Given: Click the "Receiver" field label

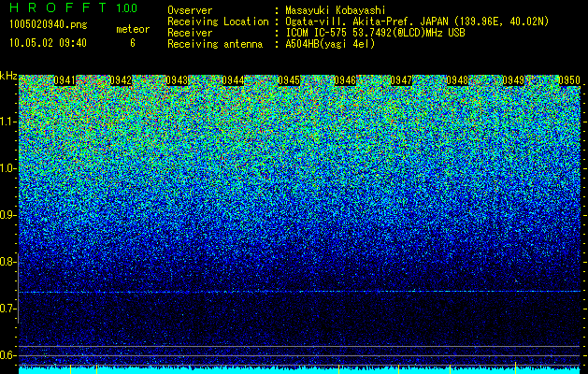Looking at the screenshot, I should [x=190, y=33].
